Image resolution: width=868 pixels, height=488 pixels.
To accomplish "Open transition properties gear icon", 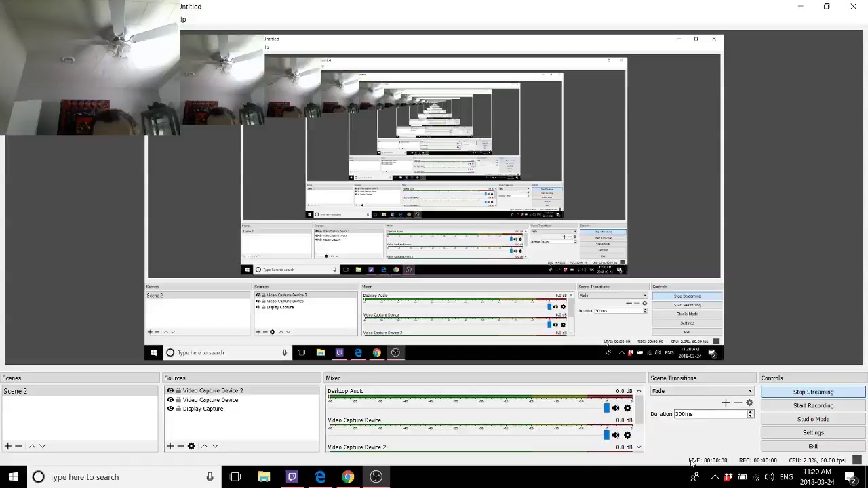I will (749, 403).
